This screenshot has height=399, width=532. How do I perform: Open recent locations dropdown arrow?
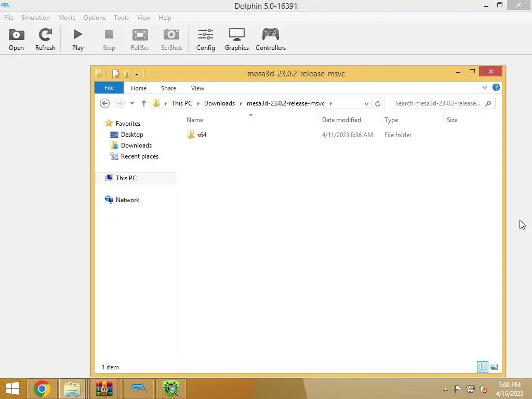132,103
